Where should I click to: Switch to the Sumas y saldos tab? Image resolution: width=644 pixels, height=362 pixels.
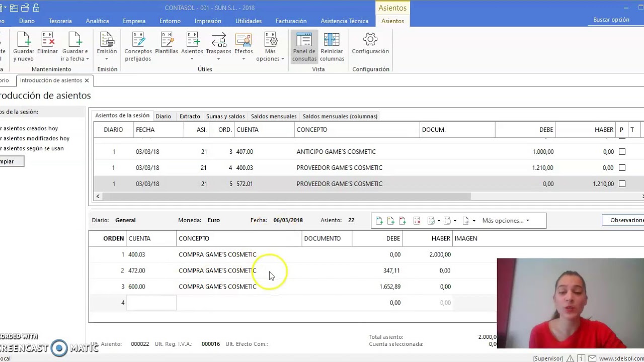coord(225,116)
